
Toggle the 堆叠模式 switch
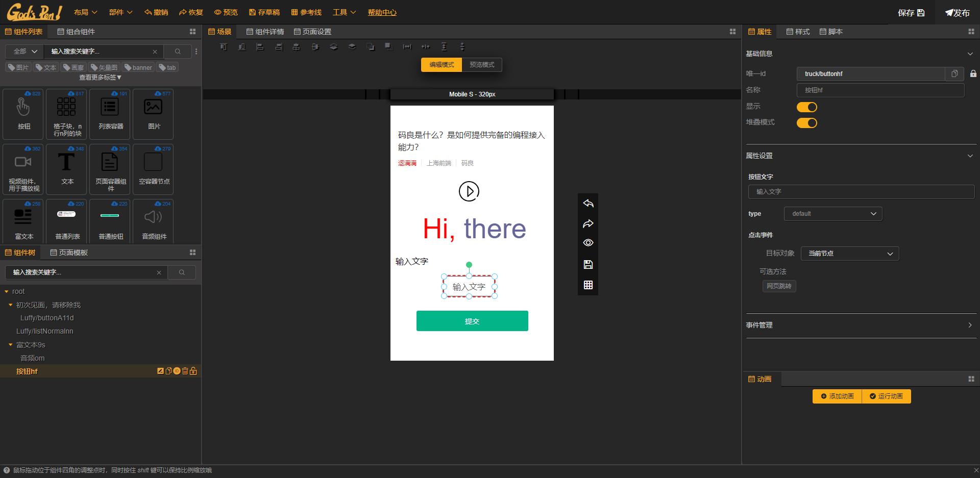807,123
